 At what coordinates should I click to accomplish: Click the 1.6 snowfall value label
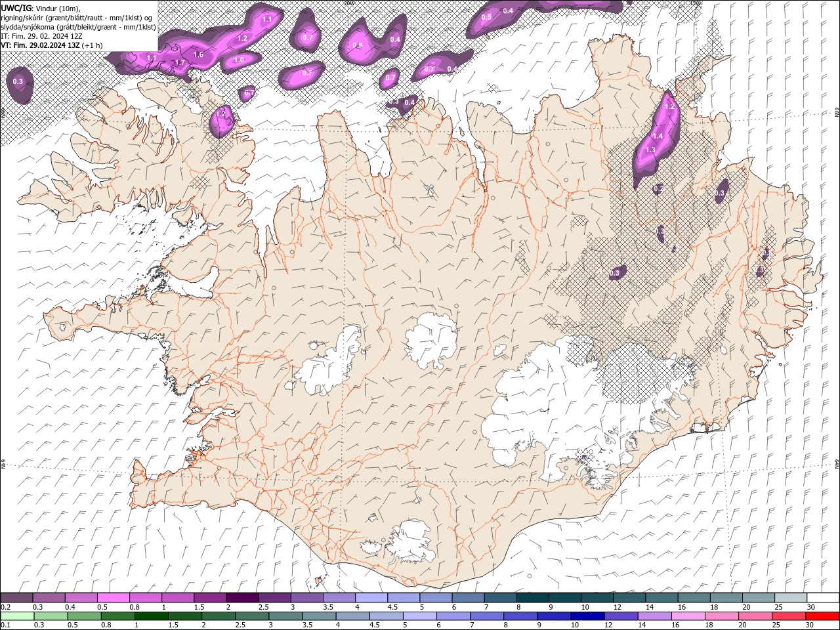198,55
